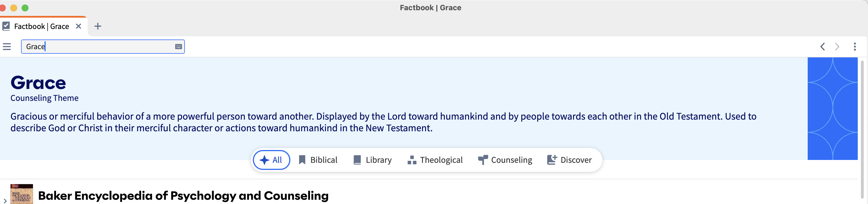Screen dimensions: 868x204
Task: Open the Discover filter
Action: point(569,160)
